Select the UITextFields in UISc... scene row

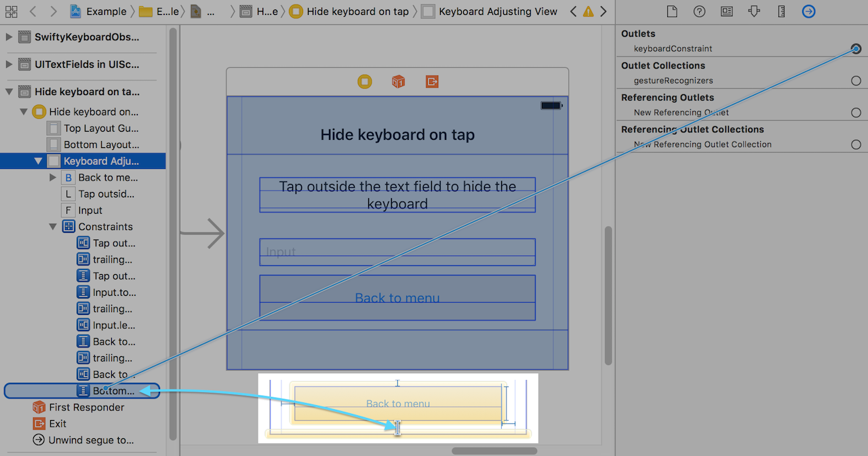[x=79, y=64]
